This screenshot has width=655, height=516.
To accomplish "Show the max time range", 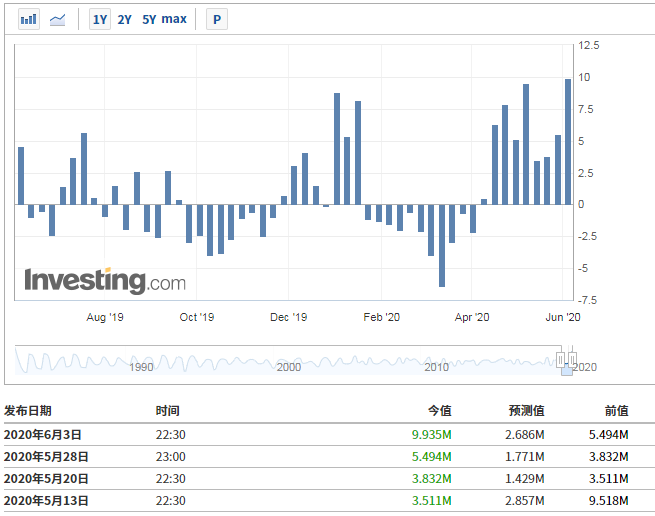I will (x=174, y=19).
